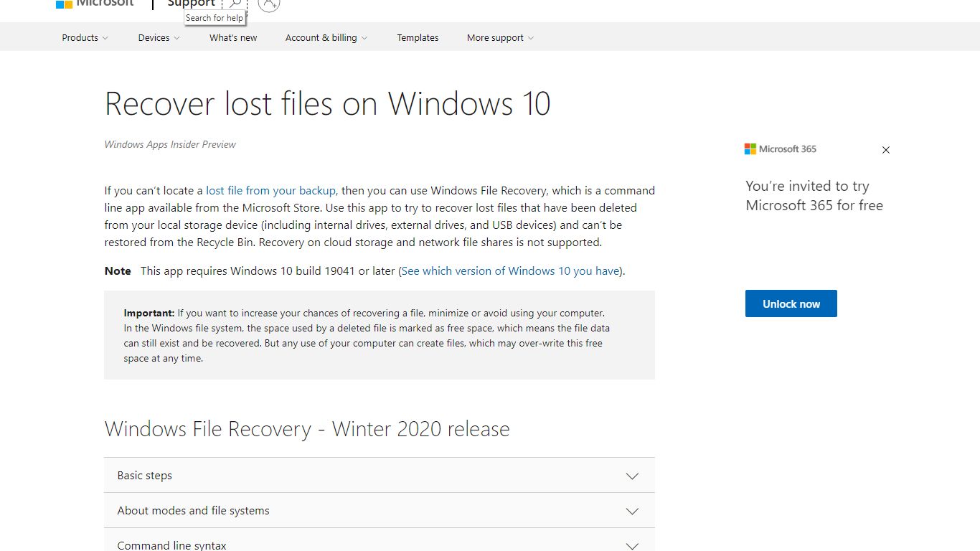The image size is (980, 551).
Task: Click the bold 'Note' label
Action: (x=118, y=270)
